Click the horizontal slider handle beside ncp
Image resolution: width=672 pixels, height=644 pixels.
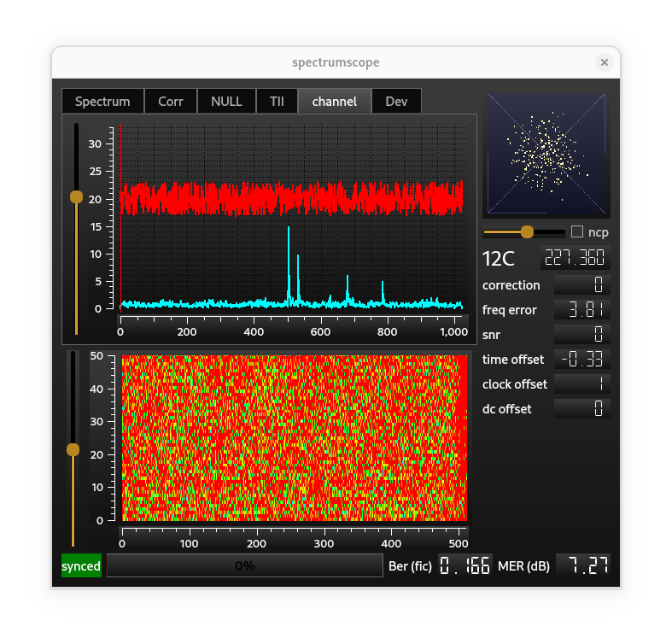(527, 231)
